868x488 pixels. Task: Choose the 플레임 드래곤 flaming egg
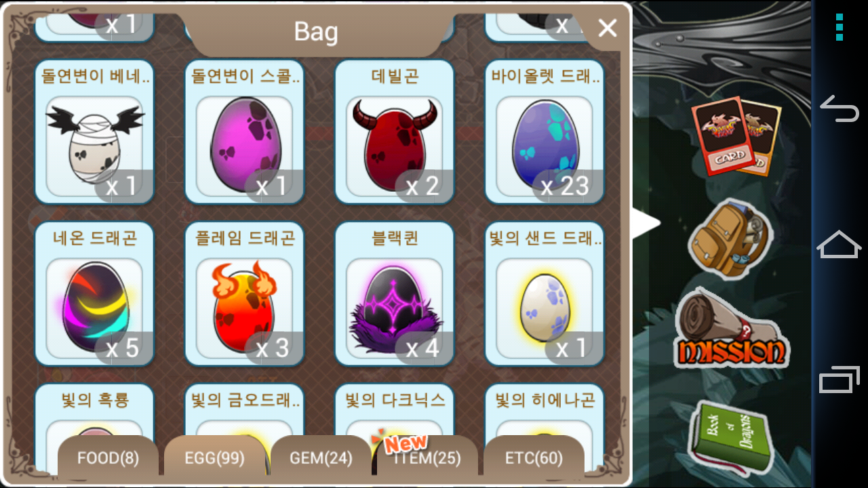pyautogui.click(x=245, y=294)
